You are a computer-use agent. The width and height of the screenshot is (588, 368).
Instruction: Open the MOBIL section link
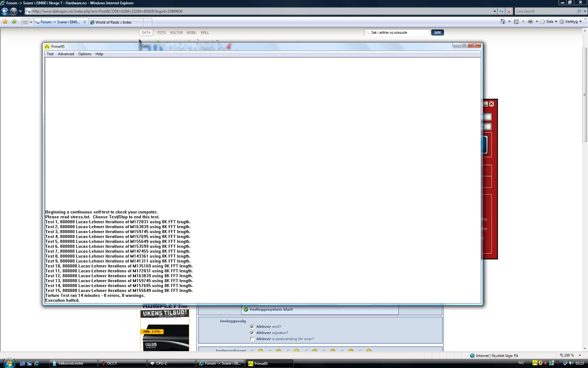coord(191,33)
